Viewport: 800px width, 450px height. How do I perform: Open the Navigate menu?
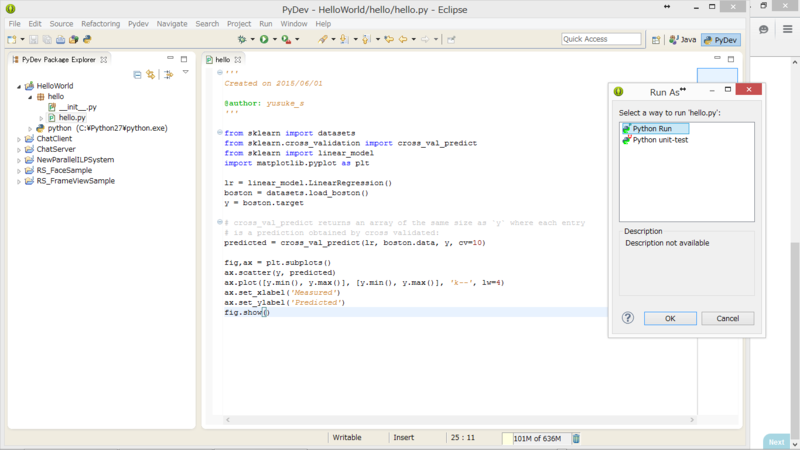pyautogui.click(x=172, y=23)
